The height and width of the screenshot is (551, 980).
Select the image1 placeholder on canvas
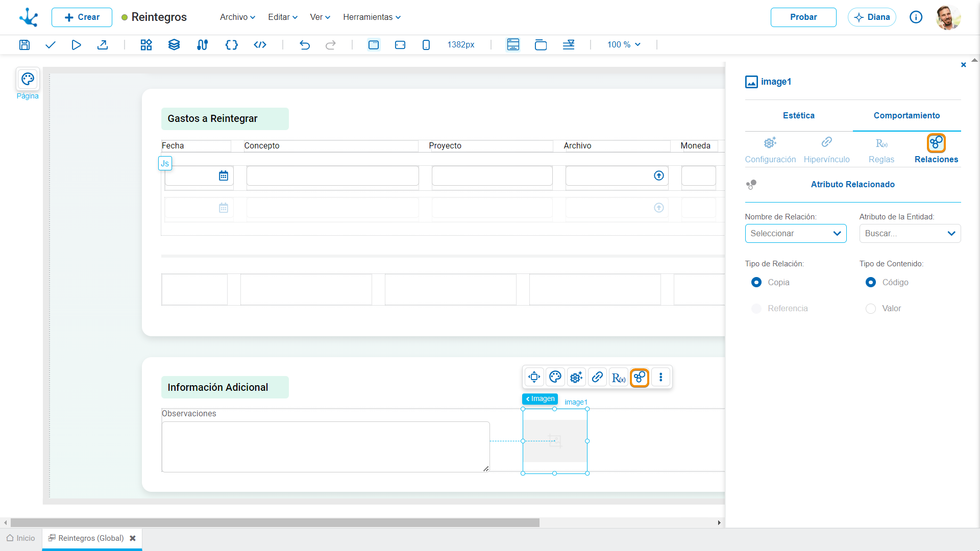[555, 441]
